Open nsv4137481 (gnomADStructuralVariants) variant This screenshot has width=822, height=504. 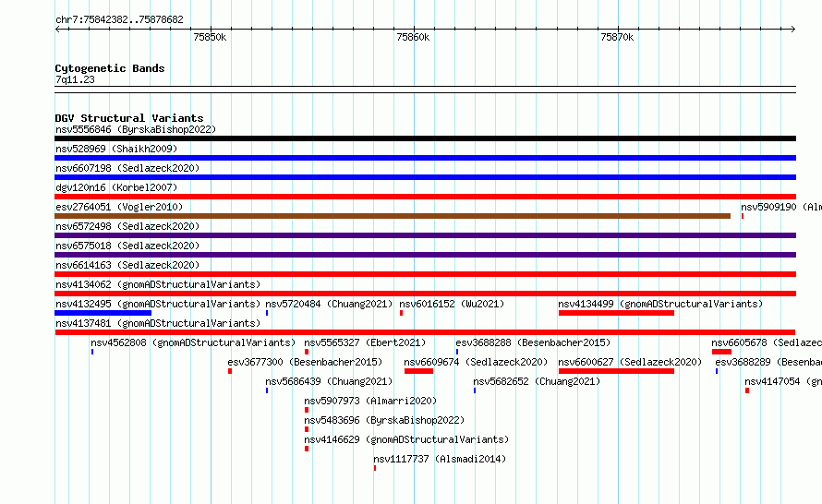[425, 332]
